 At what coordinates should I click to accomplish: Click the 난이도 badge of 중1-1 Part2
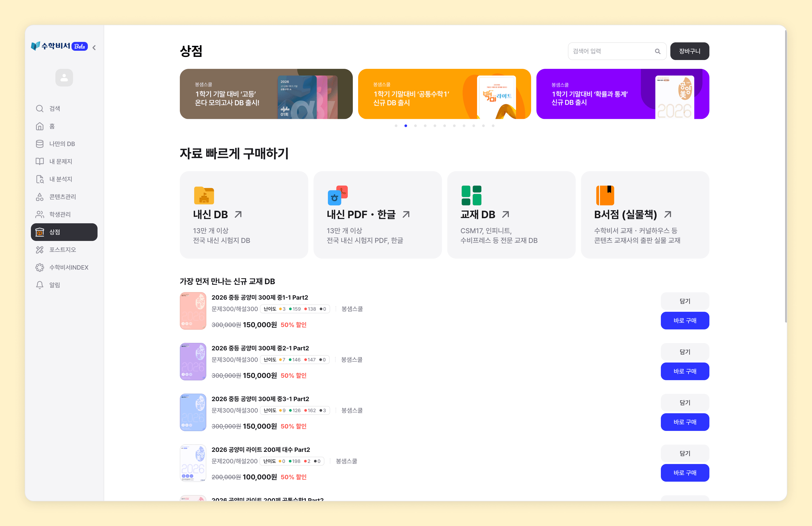295,309
